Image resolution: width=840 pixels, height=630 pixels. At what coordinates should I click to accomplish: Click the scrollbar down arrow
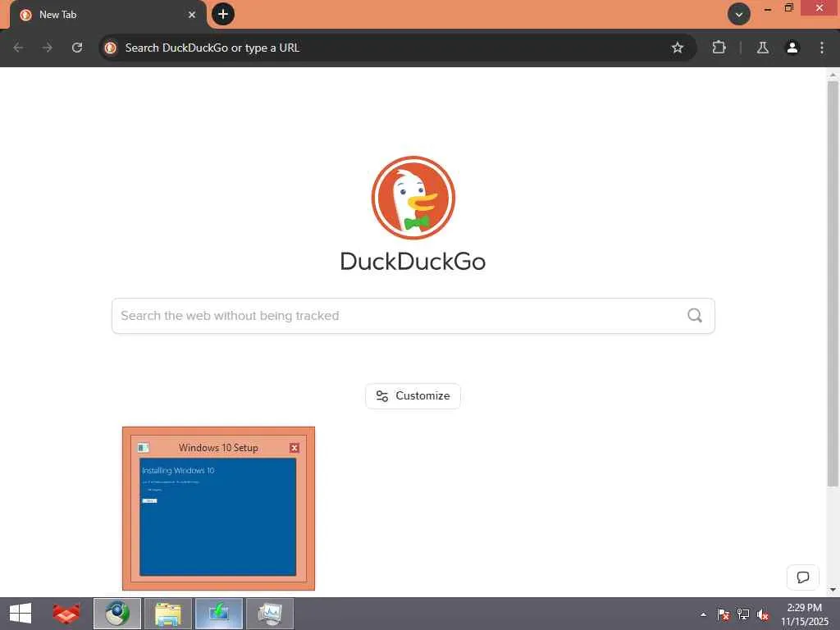[833, 590]
